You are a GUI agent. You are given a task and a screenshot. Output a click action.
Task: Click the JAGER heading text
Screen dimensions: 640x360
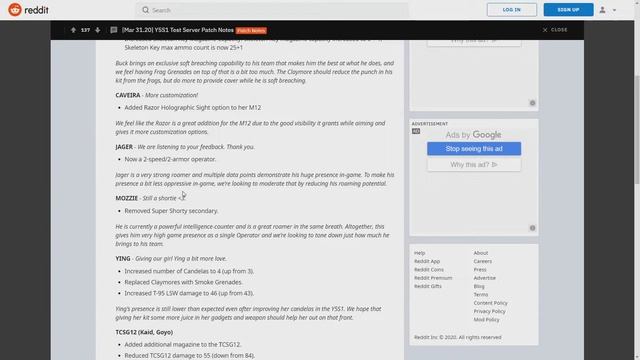pyautogui.click(x=124, y=147)
